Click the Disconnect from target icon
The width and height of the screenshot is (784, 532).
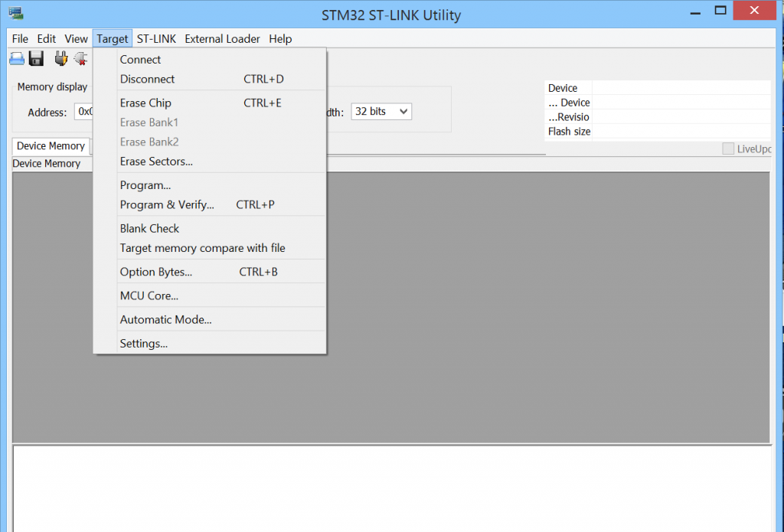[80, 59]
